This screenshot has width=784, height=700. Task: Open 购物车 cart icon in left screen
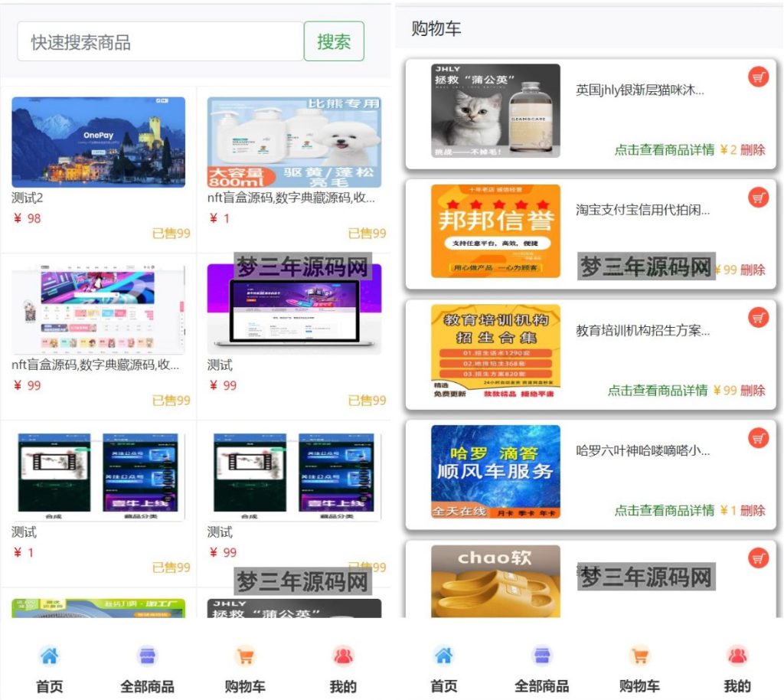click(245, 656)
